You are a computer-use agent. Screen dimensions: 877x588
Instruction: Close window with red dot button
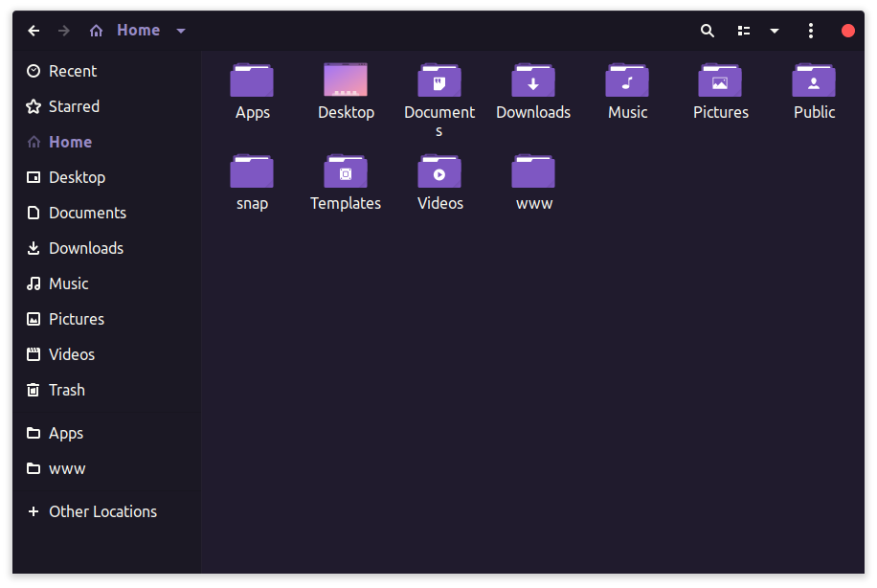coord(848,31)
